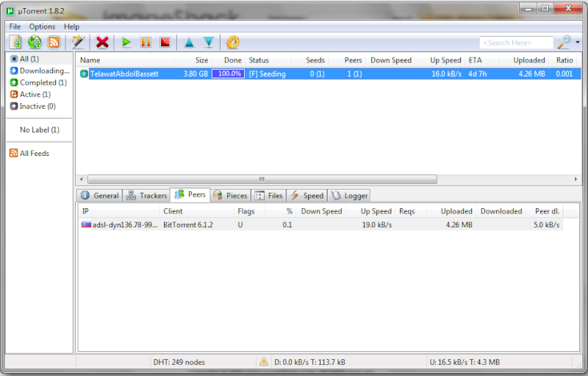Click the Search Here input field
The width and height of the screenshot is (588, 376).
pos(516,43)
